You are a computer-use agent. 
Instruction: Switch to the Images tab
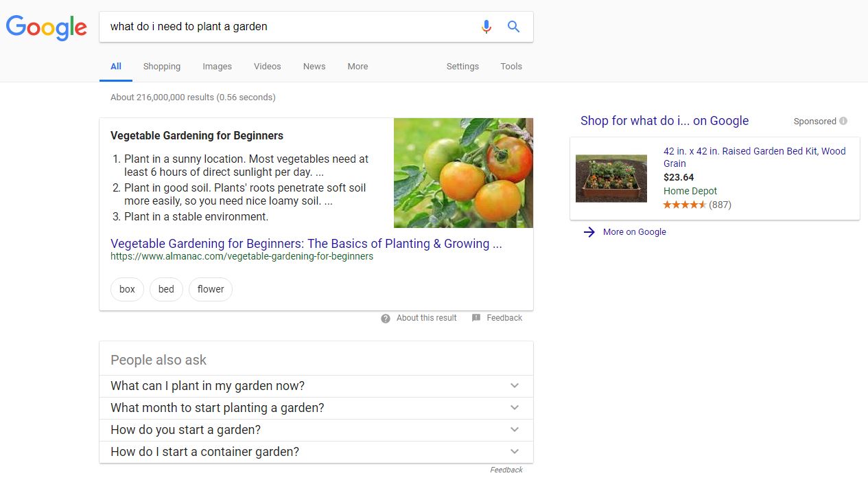[x=217, y=66]
